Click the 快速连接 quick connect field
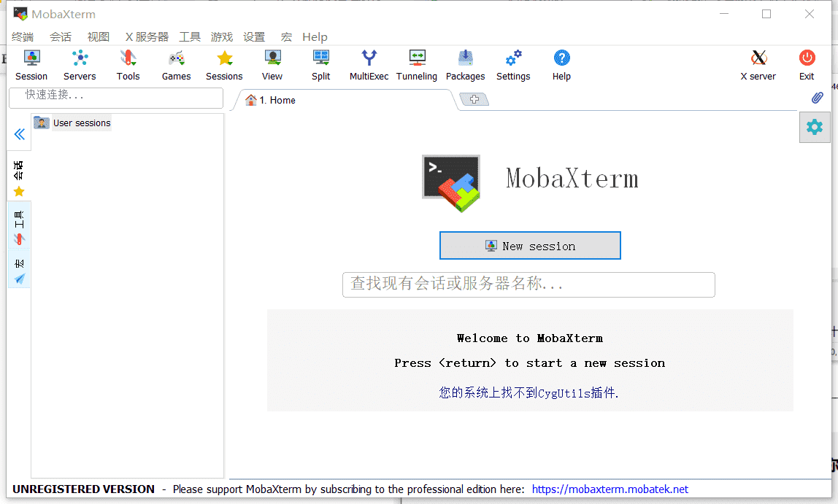This screenshot has height=504, width=838. click(x=116, y=98)
